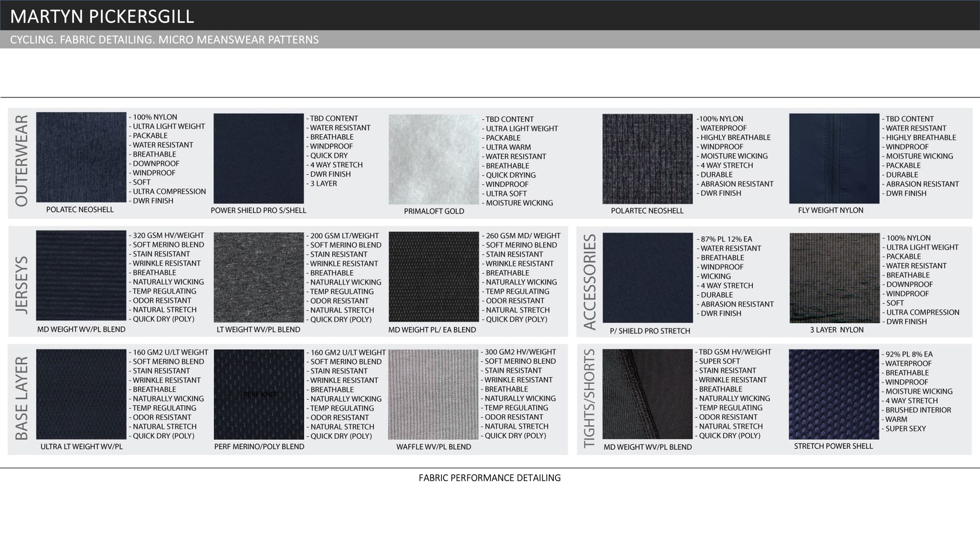Click the vertical OUTERWEAR section label
This screenshot has width=980, height=551.
coord(21,161)
